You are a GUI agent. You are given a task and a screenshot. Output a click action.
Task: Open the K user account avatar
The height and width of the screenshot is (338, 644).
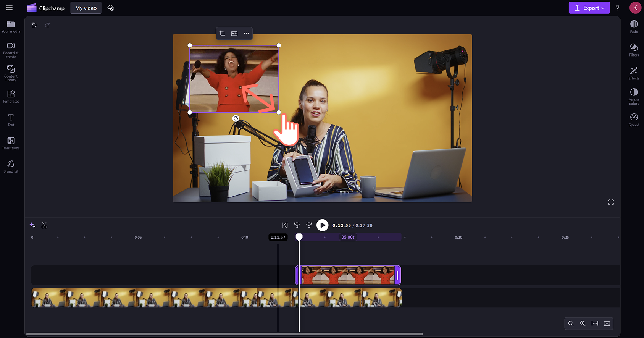[635, 8]
